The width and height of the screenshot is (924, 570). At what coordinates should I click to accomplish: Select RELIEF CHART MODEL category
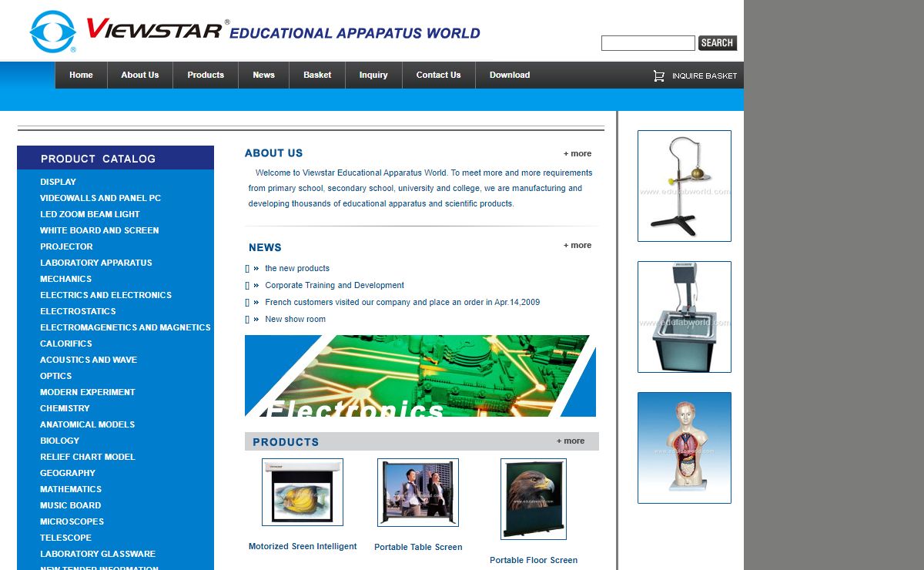click(x=88, y=457)
